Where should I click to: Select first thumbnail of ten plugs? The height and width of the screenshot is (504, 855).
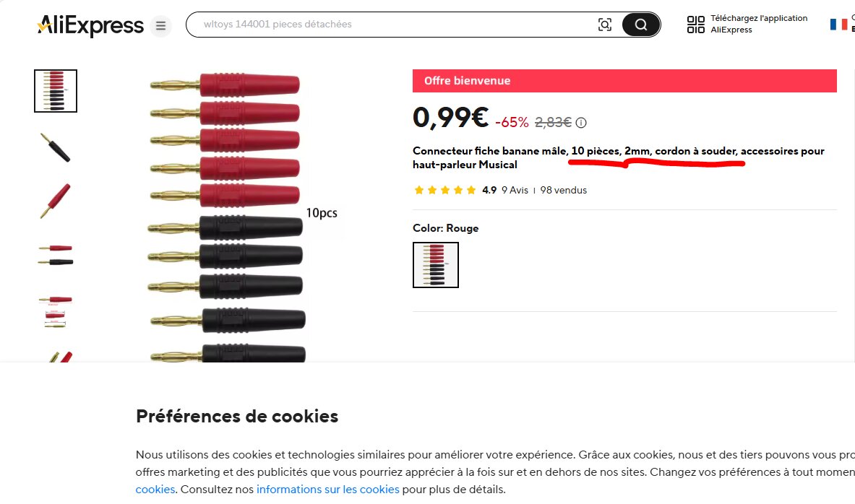[56, 91]
